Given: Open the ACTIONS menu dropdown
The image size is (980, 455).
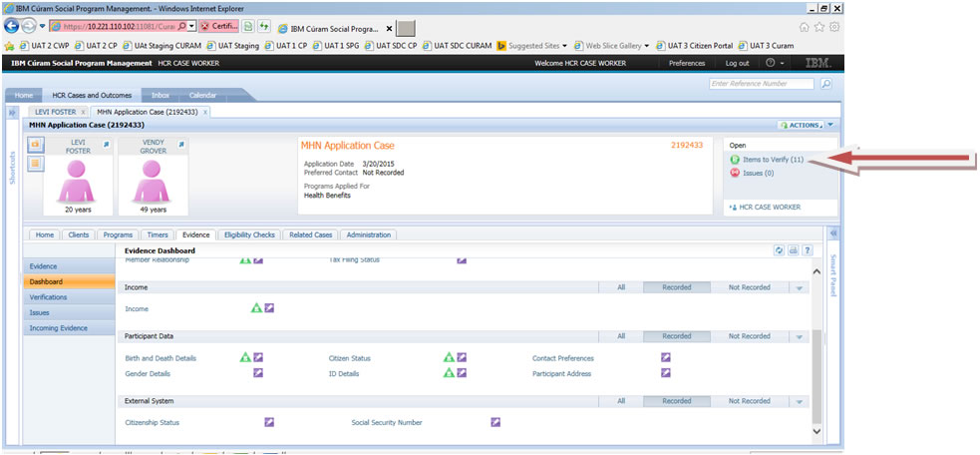Looking at the screenshot, I should pyautogui.click(x=801, y=125).
